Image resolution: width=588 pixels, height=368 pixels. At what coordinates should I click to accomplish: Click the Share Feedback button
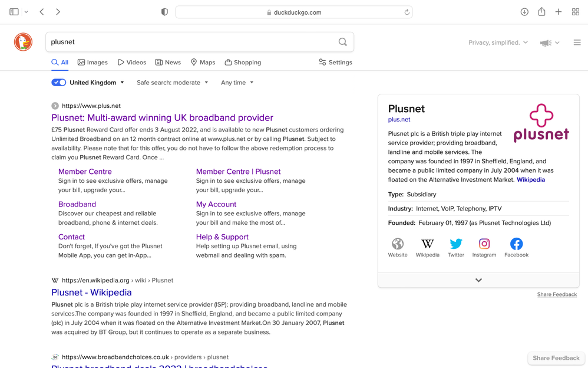(555, 358)
